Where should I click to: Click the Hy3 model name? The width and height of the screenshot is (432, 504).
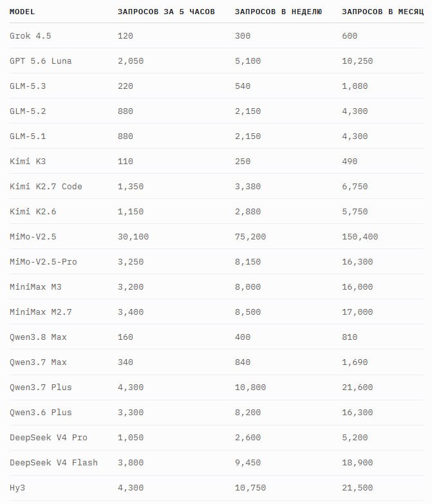coord(17,488)
